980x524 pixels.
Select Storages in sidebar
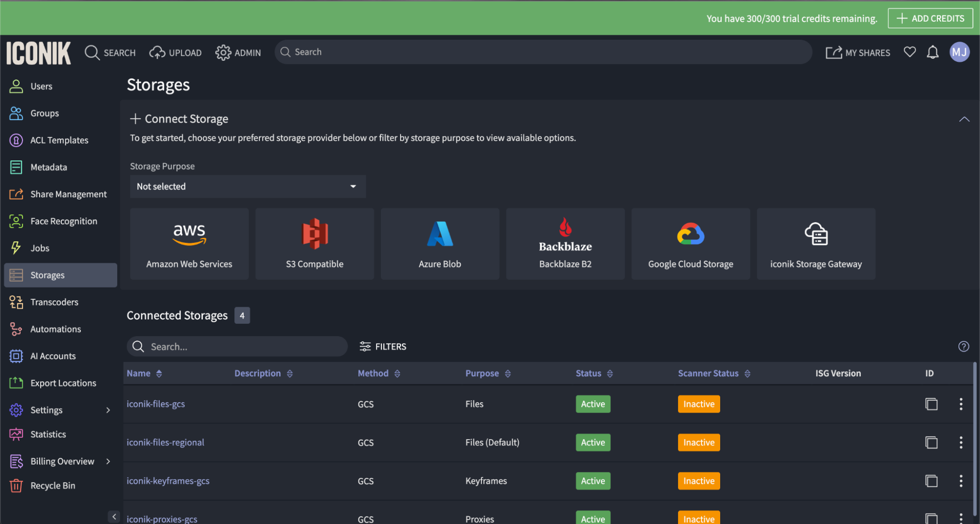coord(61,275)
